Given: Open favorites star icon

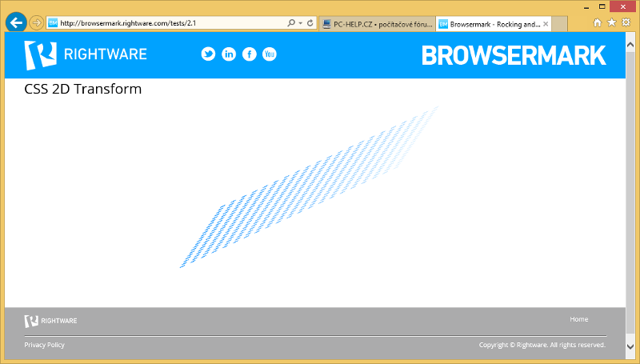Looking at the screenshot, I should tap(611, 22).
